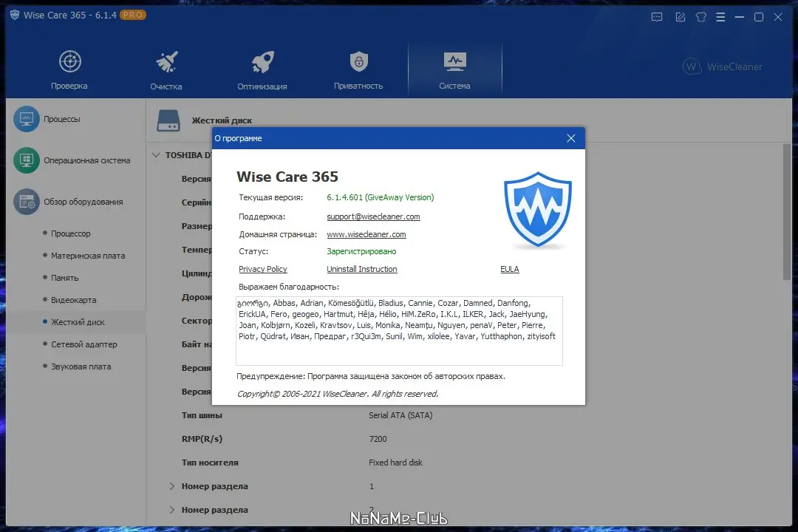Click the Операционная система sidebar icon
The image size is (798, 532).
click(27, 160)
